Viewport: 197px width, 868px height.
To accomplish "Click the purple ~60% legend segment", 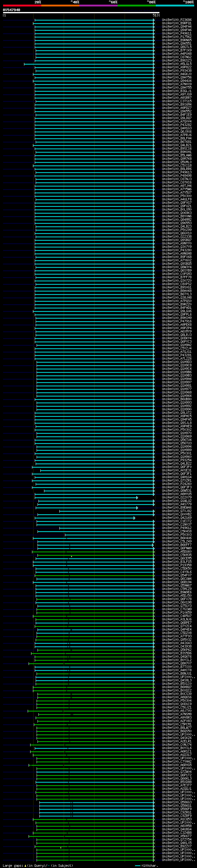I will tap(98, 6).
